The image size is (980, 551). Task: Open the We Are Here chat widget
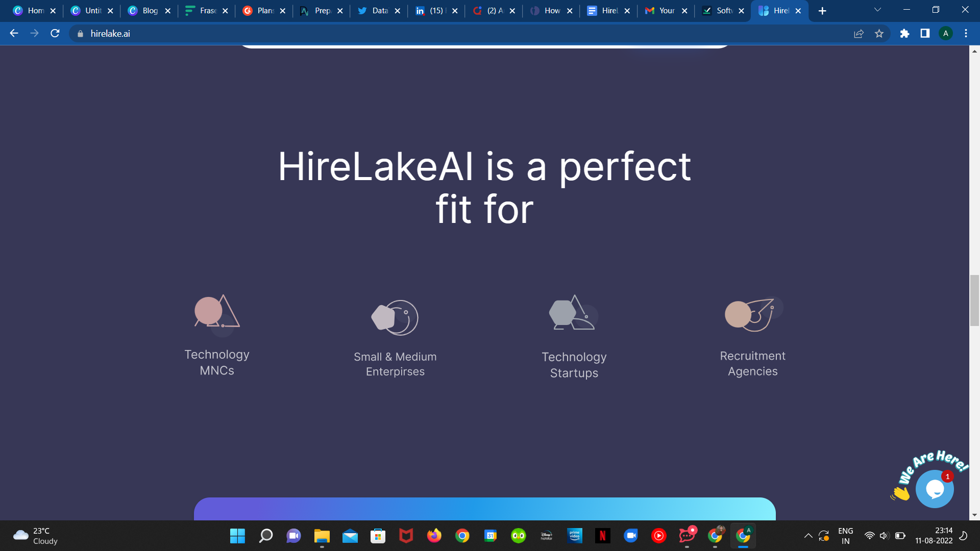[935, 488]
